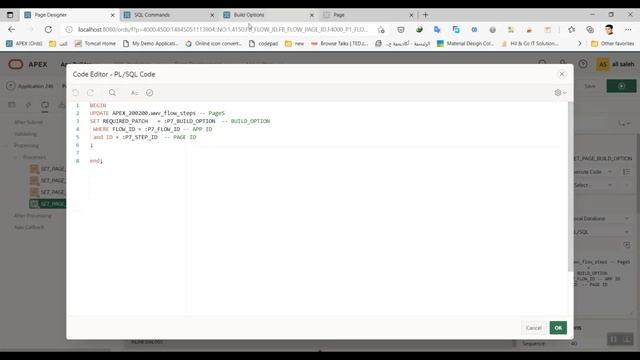Open the 'new' bookmarks folder
640x360 pixels.
point(294,43)
